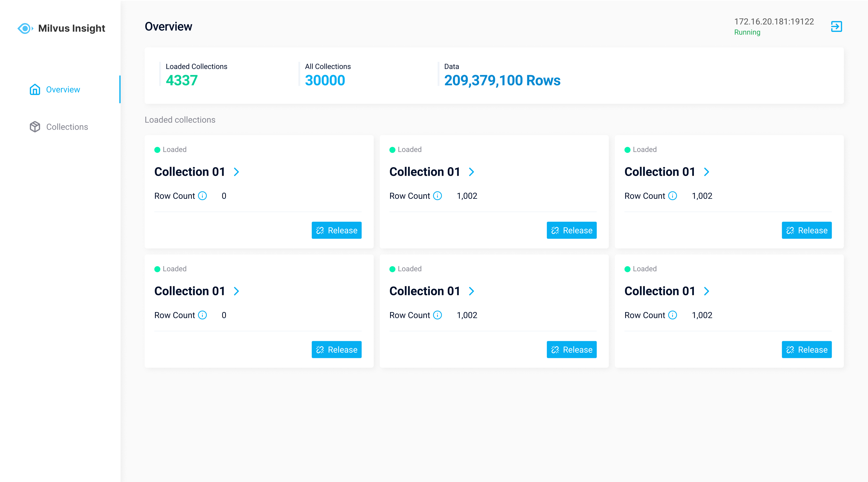Click the row count value 1,002 in the top-right card
The image size is (868, 482).
pyautogui.click(x=702, y=196)
